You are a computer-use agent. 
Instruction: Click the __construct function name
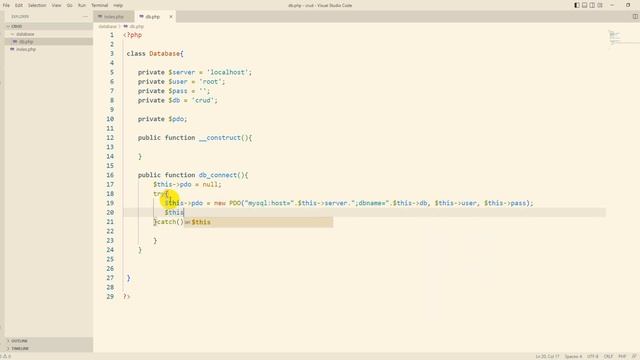click(x=220, y=138)
